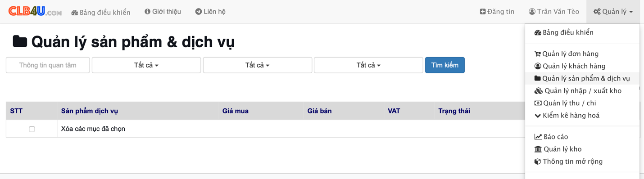Screen dimensions: 644x179
Task: Tick the Xóa các mục đã chọn checkbox
Action: click(32, 129)
